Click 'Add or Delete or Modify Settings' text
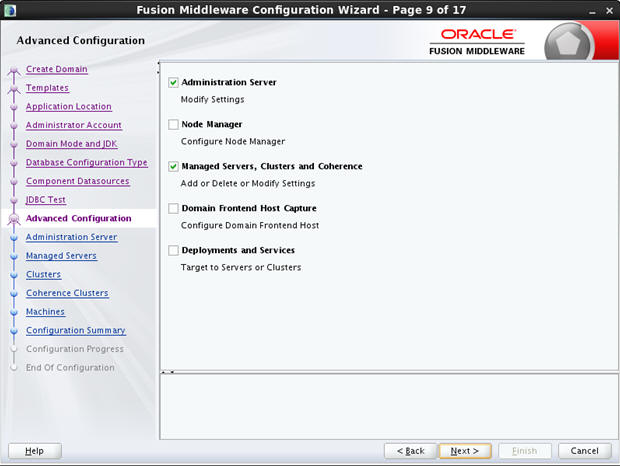 coord(248,183)
